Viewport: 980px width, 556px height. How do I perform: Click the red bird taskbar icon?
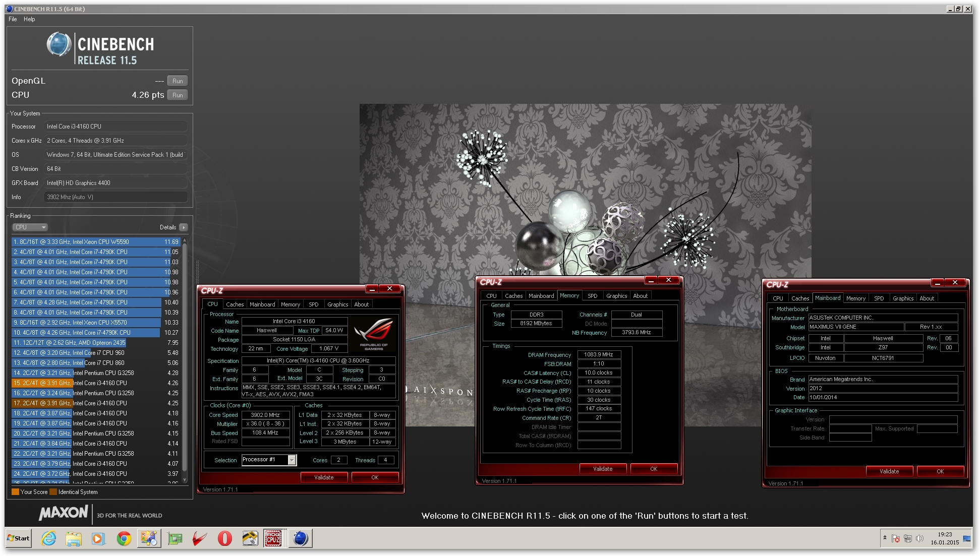click(200, 538)
